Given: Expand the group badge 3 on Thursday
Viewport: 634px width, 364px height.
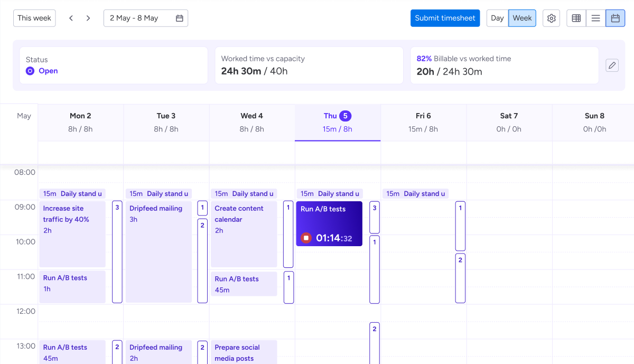Looking at the screenshot, I should pyautogui.click(x=375, y=207).
